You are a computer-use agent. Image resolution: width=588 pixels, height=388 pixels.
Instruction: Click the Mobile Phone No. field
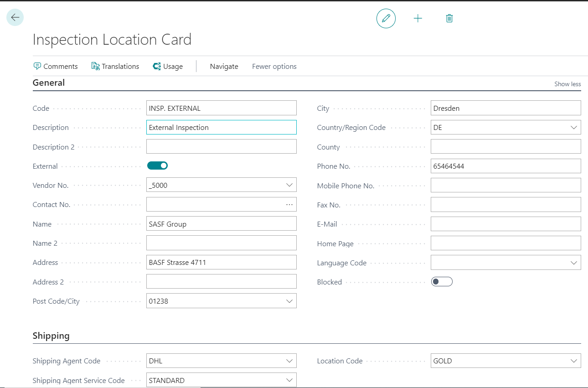point(506,185)
